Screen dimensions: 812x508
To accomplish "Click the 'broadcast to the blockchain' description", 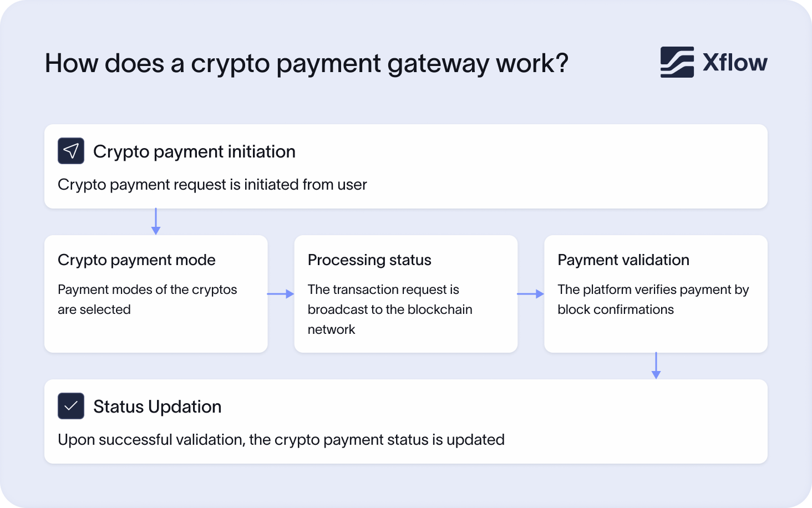I will pyautogui.click(x=390, y=309).
